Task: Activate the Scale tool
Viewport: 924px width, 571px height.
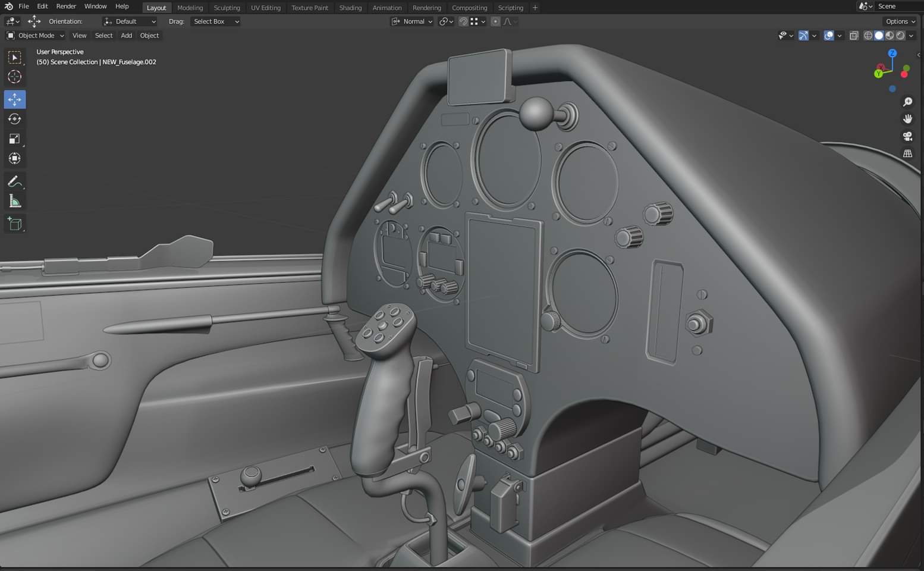Action: [x=15, y=139]
